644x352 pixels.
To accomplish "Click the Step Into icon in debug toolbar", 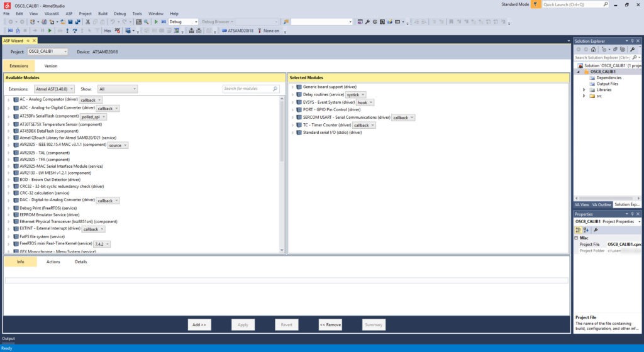I will point(67,31).
